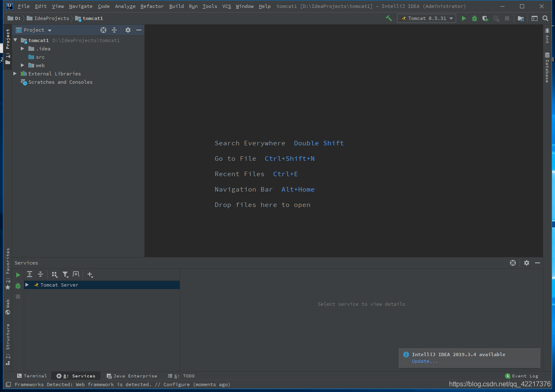This screenshot has height=392, width=555.
Task: Open the Event Log
Action: (x=522, y=376)
